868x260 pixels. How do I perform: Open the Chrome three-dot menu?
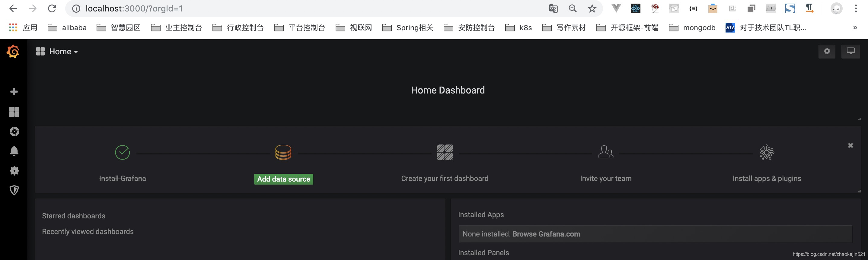click(x=856, y=8)
